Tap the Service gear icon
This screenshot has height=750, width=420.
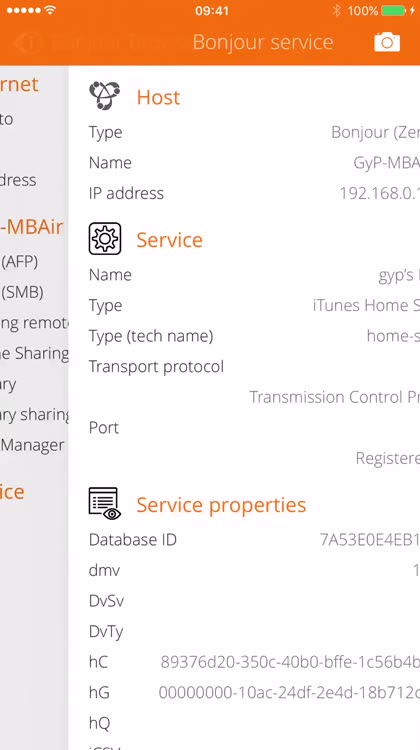pos(105,238)
